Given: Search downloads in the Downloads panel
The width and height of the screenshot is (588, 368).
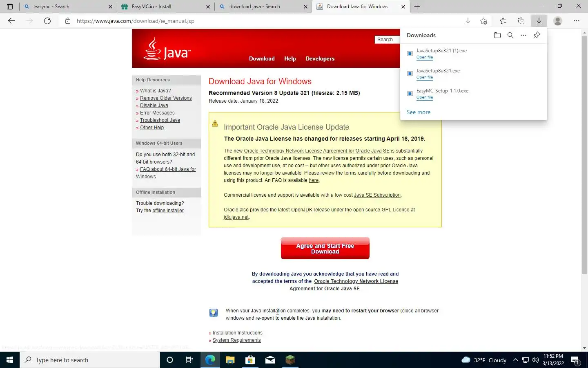Looking at the screenshot, I should 510,35.
